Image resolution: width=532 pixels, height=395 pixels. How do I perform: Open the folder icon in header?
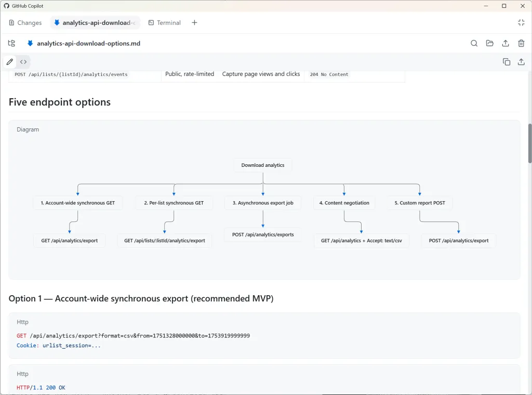click(x=489, y=43)
